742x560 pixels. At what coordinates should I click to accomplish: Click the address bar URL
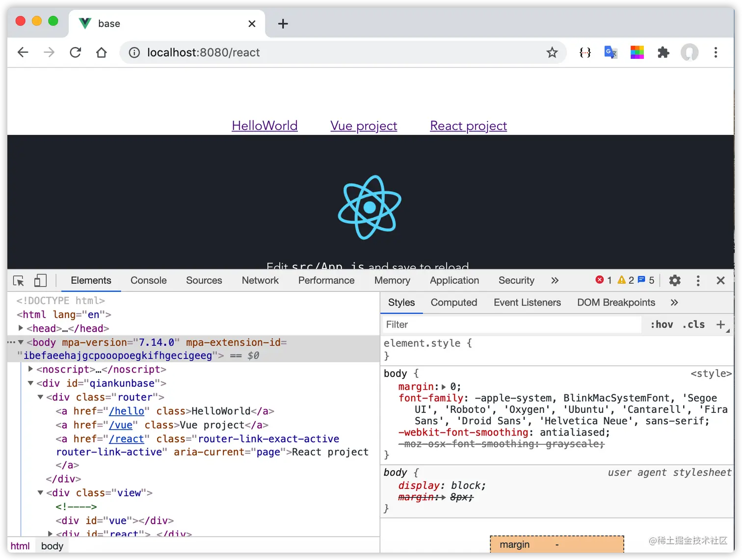click(x=204, y=52)
